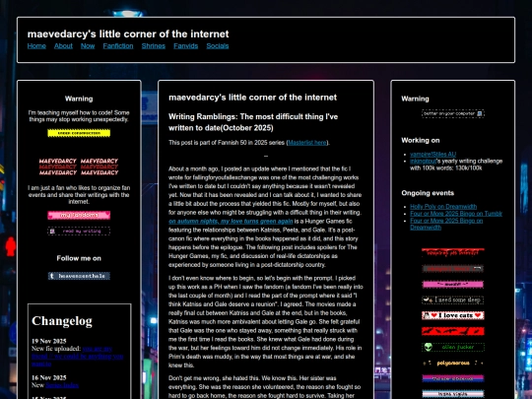Open the inkingitout profile link
The width and height of the screenshot is (532, 399).
click(x=423, y=162)
